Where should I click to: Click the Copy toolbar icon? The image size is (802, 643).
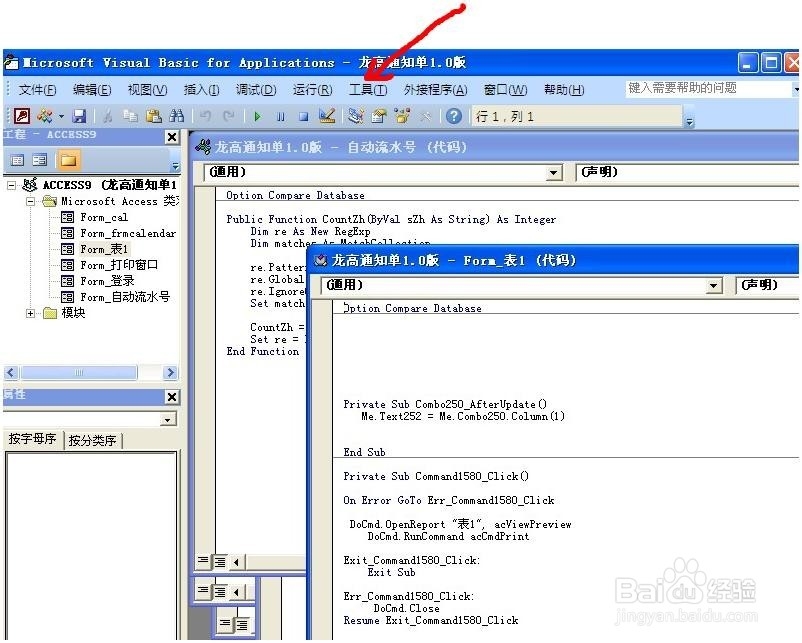pyautogui.click(x=131, y=116)
